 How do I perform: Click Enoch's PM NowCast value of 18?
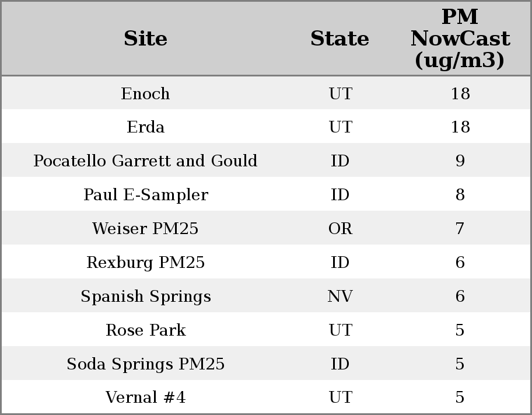(x=460, y=93)
